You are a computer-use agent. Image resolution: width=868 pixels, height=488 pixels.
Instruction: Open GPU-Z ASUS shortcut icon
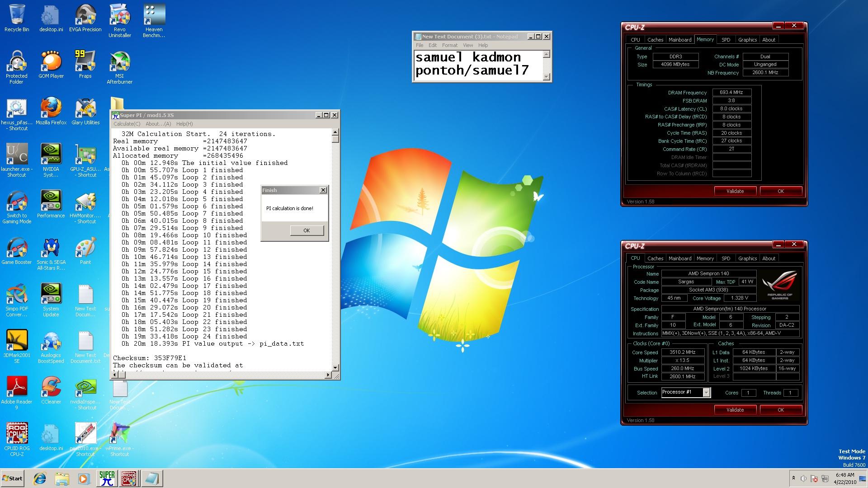[85, 160]
